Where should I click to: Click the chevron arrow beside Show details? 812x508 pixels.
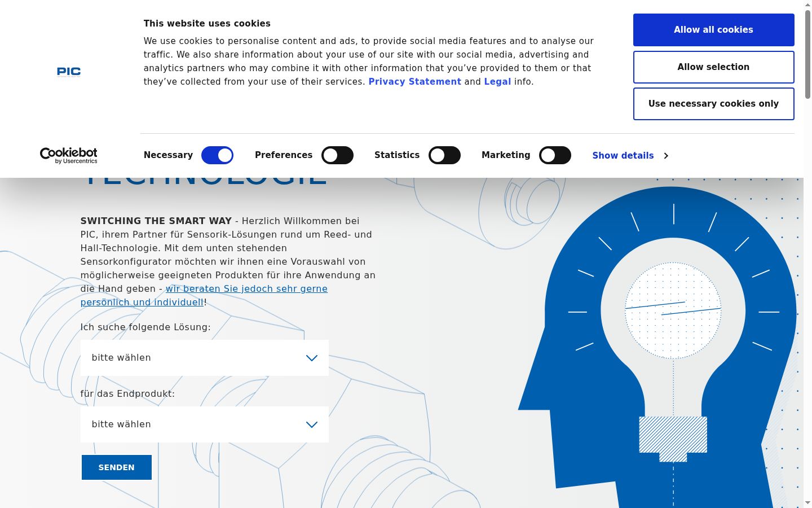(x=666, y=156)
